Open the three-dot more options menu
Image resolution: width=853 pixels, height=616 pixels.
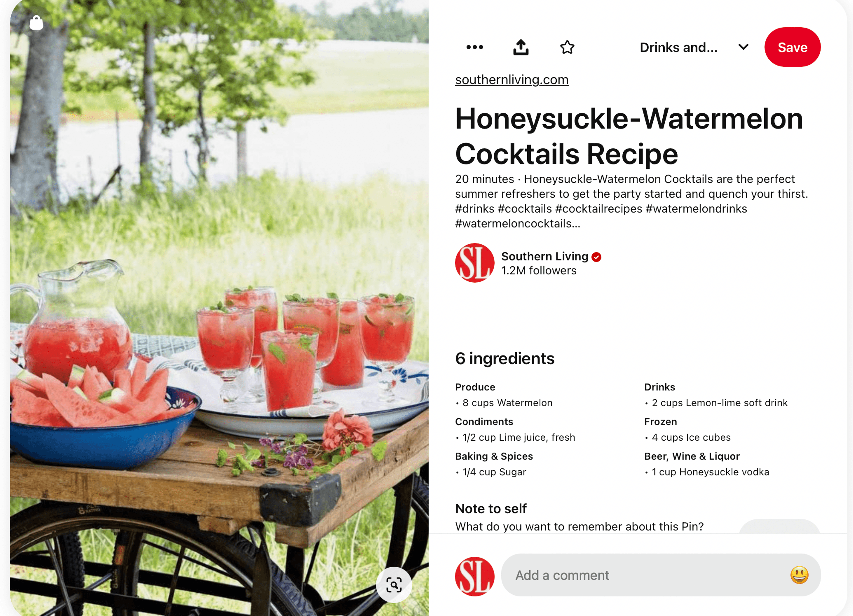475,47
